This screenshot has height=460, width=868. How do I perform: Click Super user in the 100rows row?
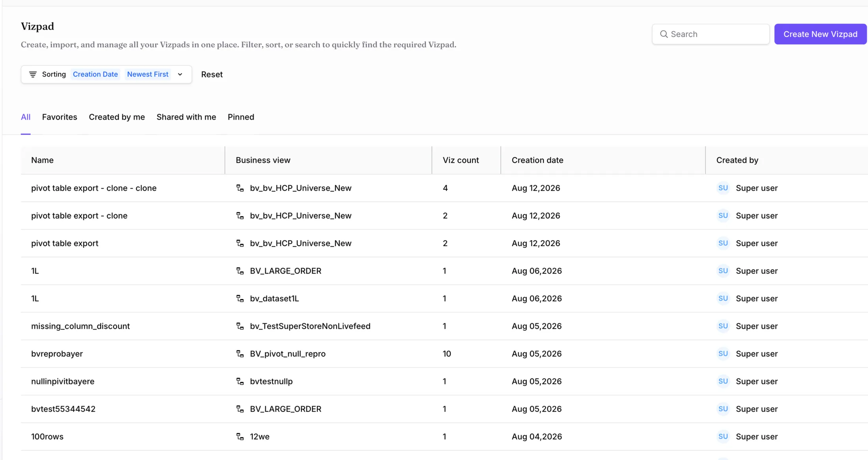pyautogui.click(x=756, y=437)
